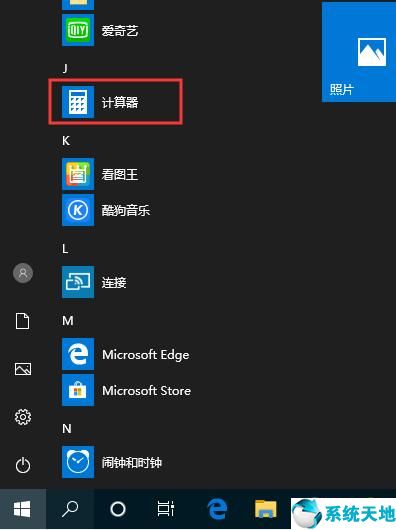This screenshot has width=396, height=530.
Task: Click the L letter group header
Action: 65,249
